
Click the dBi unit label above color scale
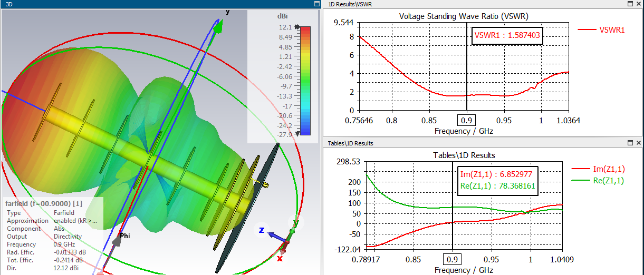[283, 16]
